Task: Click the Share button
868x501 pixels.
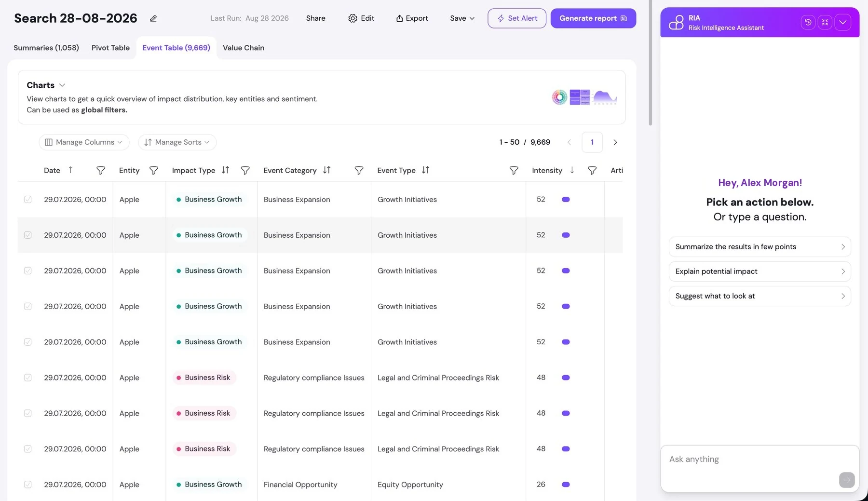Action: point(315,18)
